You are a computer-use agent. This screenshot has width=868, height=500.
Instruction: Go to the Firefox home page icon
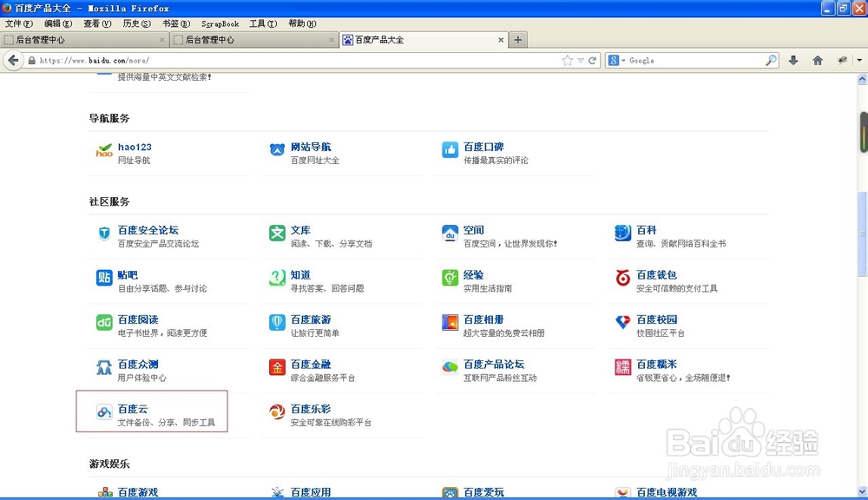coord(818,61)
